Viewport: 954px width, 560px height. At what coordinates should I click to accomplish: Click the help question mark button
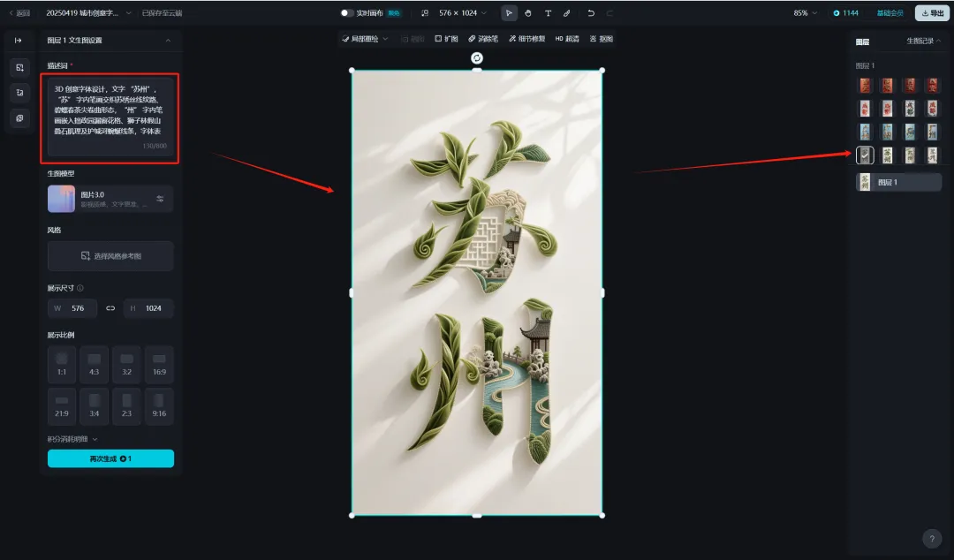932,539
